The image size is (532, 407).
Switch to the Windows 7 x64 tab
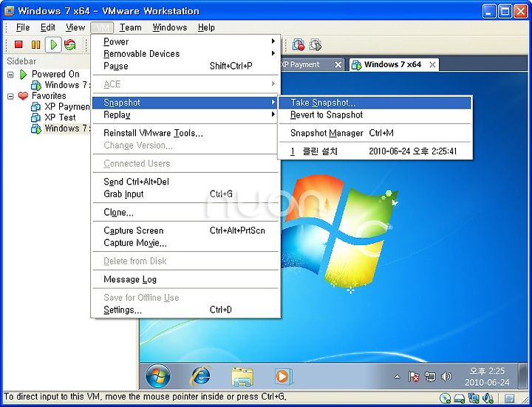pyautogui.click(x=393, y=64)
